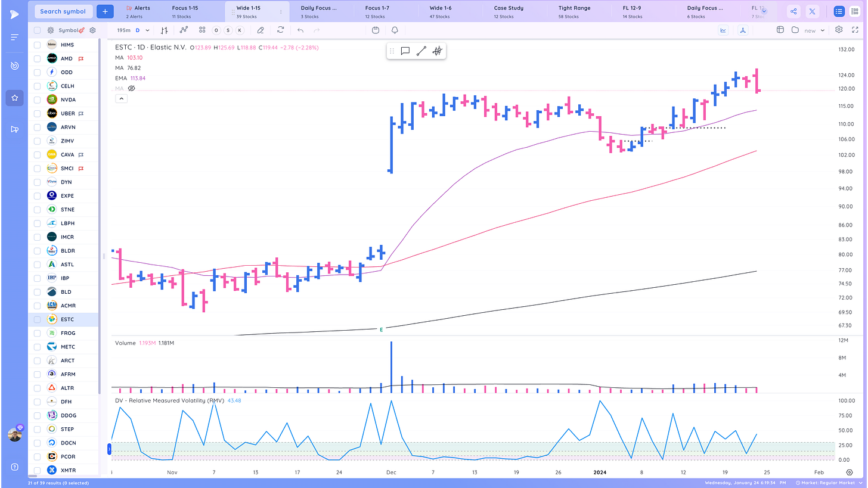
Task: Toggle the select-all watchlist checkbox
Action: click(37, 30)
